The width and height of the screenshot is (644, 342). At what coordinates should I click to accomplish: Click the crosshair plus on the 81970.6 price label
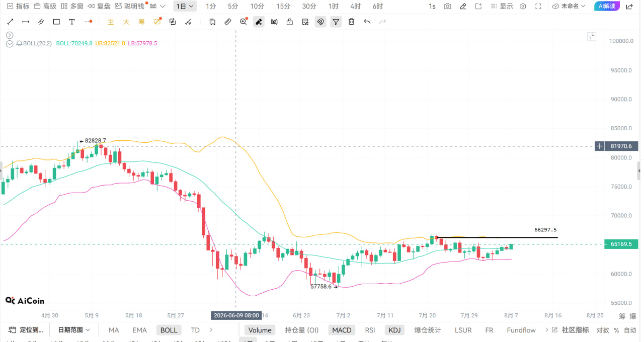coord(600,146)
